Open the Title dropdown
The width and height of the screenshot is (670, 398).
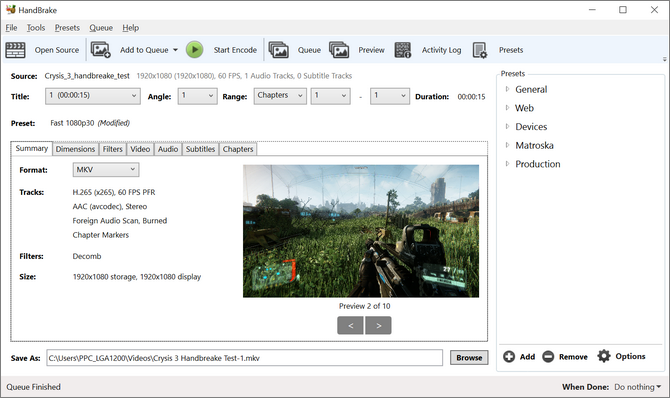click(93, 96)
